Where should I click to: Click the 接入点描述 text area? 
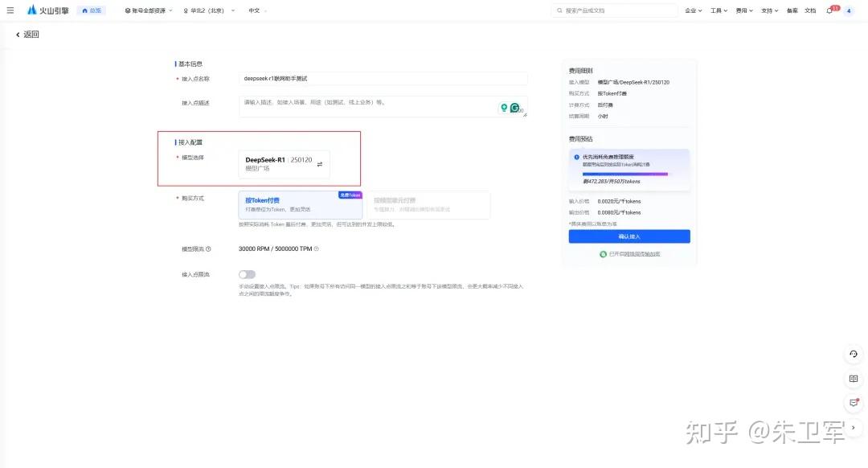coord(383,106)
